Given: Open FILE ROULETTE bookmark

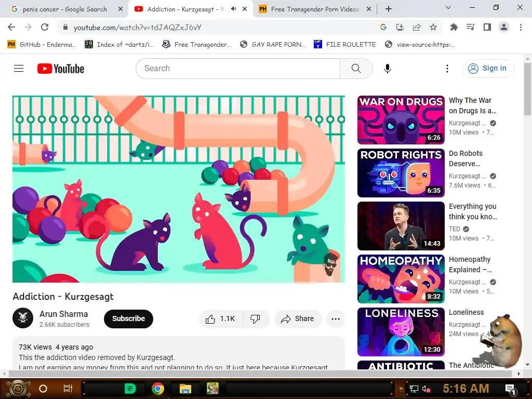Looking at the screenshot, I should [345, 45].
